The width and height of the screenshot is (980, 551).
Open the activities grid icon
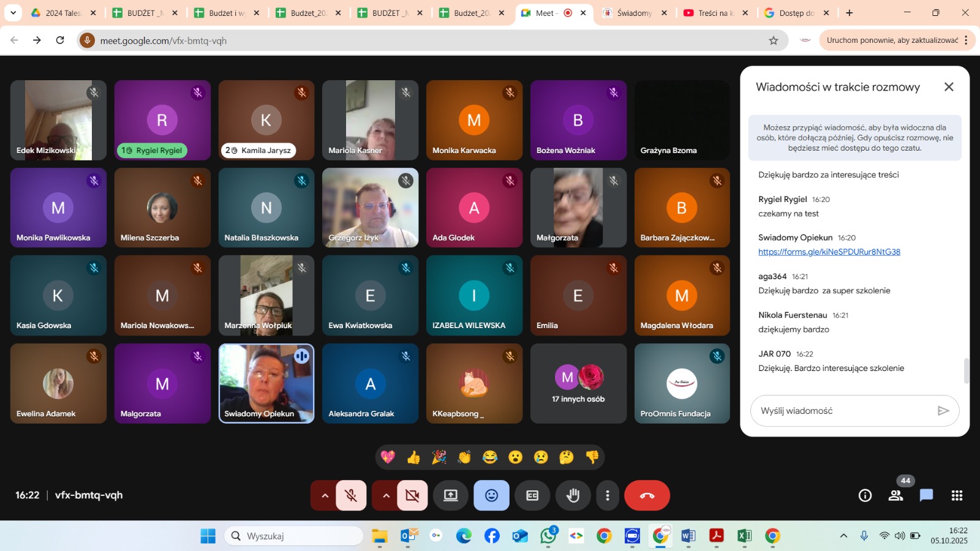957,495
